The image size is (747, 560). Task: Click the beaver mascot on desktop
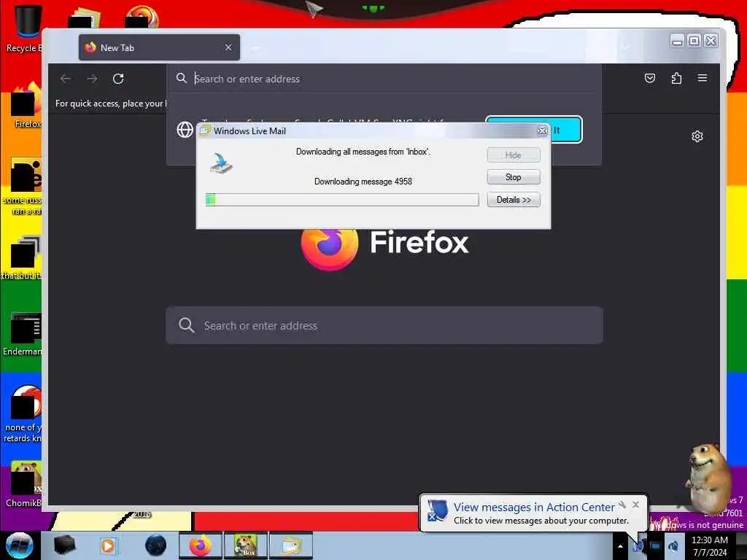pyautogui.click(x=708, y=478)
